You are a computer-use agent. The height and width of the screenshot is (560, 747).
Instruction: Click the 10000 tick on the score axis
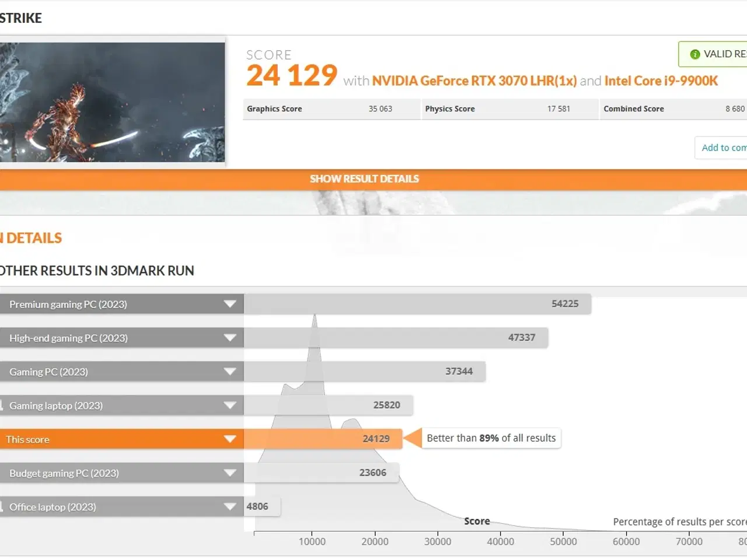tap(312, 541)
